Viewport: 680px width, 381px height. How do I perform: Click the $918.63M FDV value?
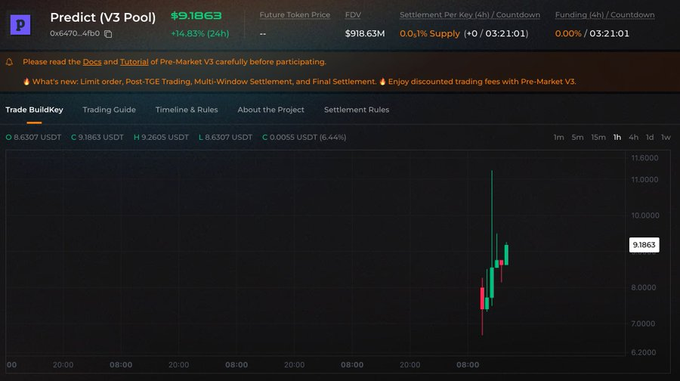tap(365, 34)
